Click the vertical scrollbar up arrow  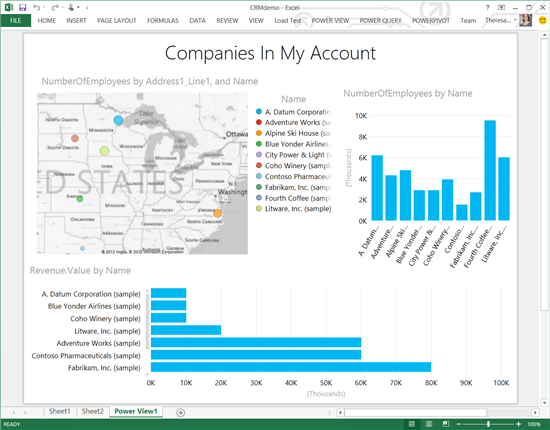544,35
